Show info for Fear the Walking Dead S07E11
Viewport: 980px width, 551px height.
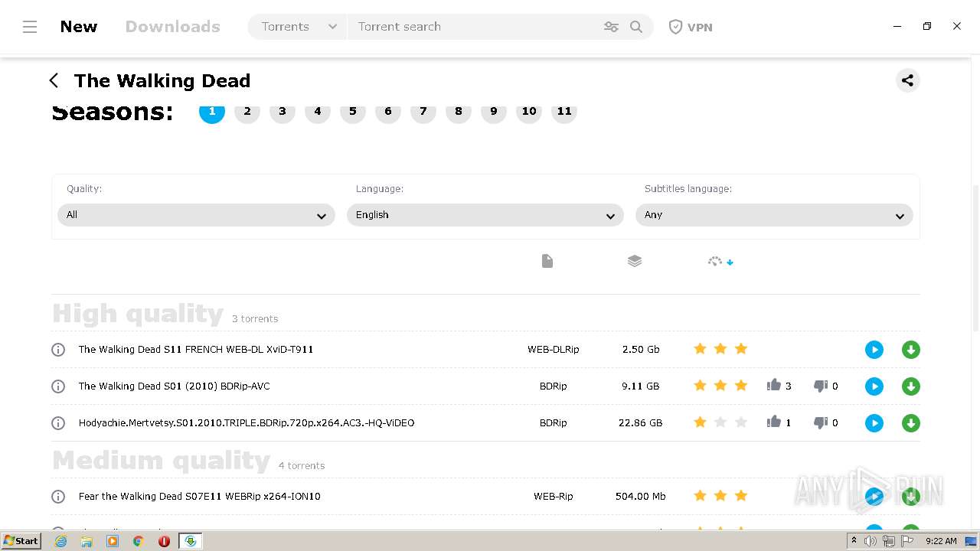(58, 497)
